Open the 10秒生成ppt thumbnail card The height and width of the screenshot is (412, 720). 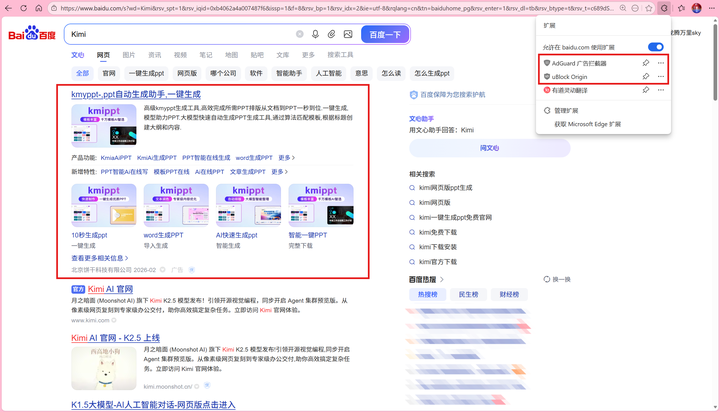click(104, 206)
